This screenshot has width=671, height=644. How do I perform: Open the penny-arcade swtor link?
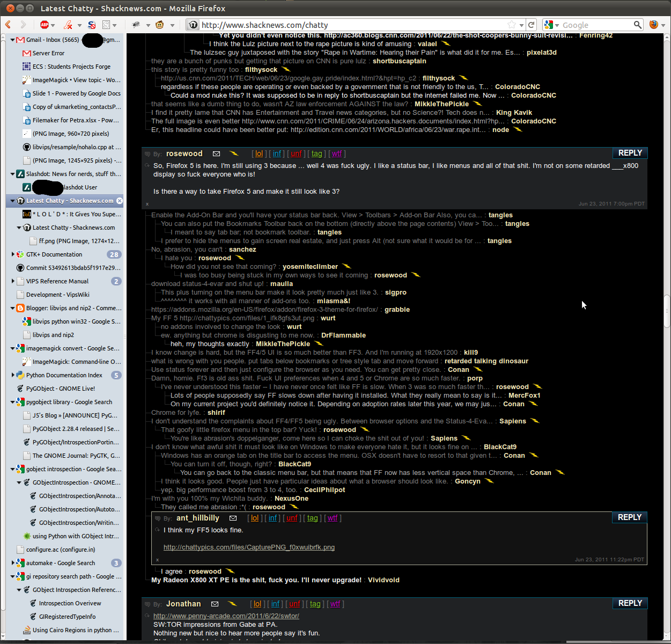(x=226, y=616)
